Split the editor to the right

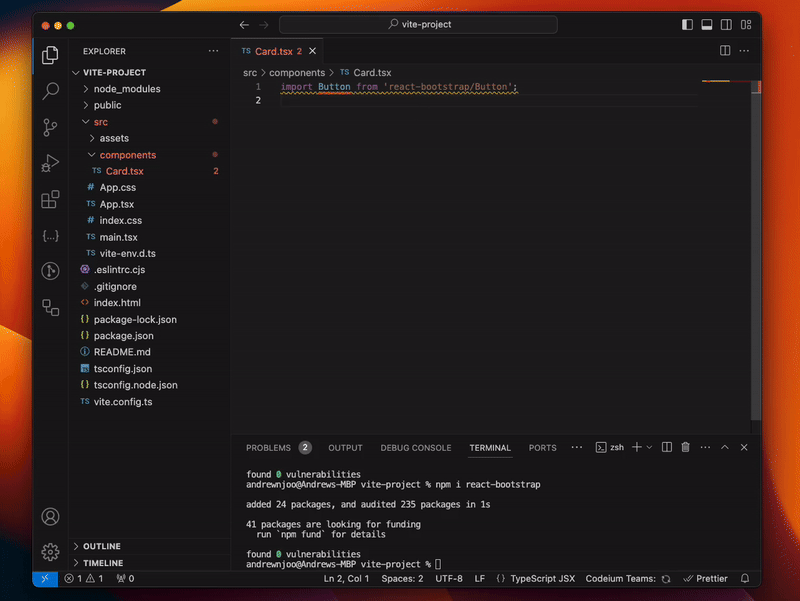(x=726, y=51)
